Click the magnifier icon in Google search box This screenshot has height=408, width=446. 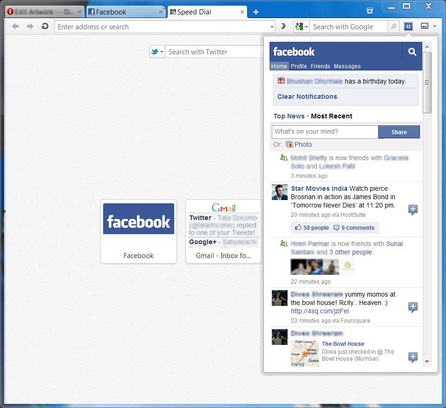(x=394, y=26)
